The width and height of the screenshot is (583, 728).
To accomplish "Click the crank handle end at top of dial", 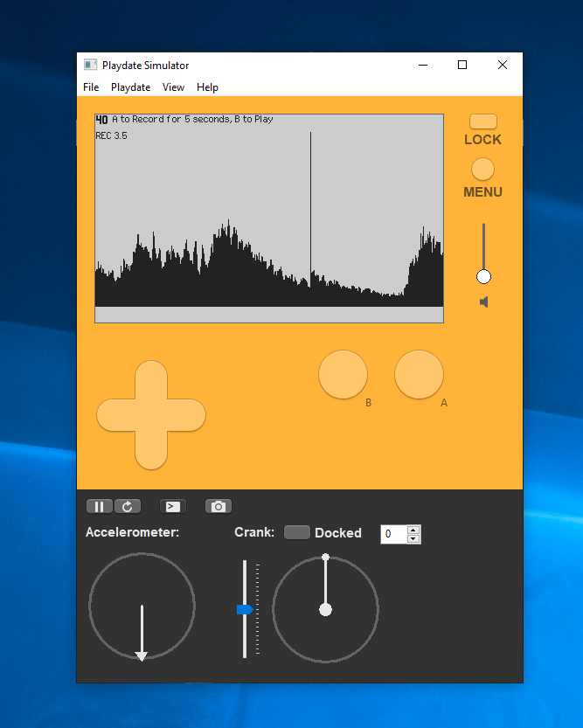I will pos(325,557).
